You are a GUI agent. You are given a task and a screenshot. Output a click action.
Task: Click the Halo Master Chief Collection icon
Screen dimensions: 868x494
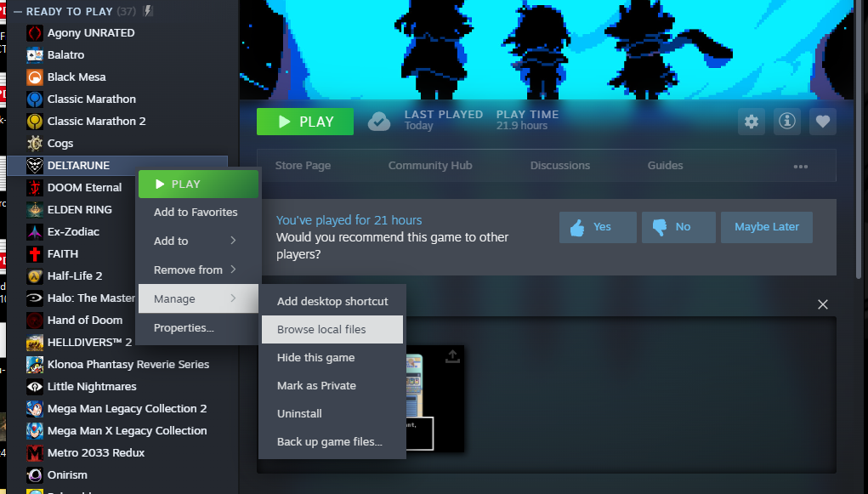point(35,298)
